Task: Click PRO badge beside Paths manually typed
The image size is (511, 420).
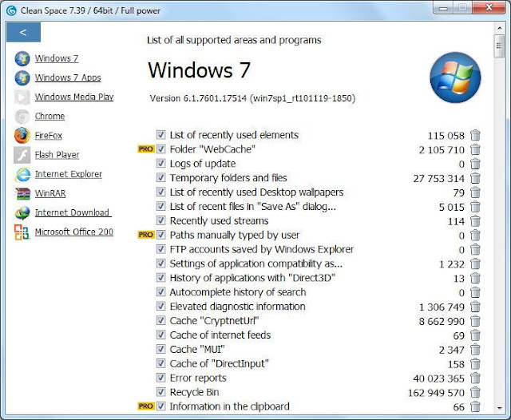Action: (146, 235)
